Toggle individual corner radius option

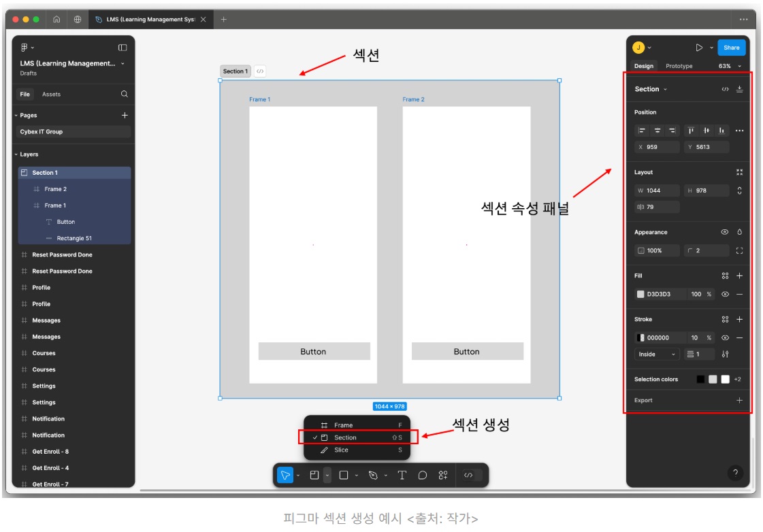click(x=739, y=250)
